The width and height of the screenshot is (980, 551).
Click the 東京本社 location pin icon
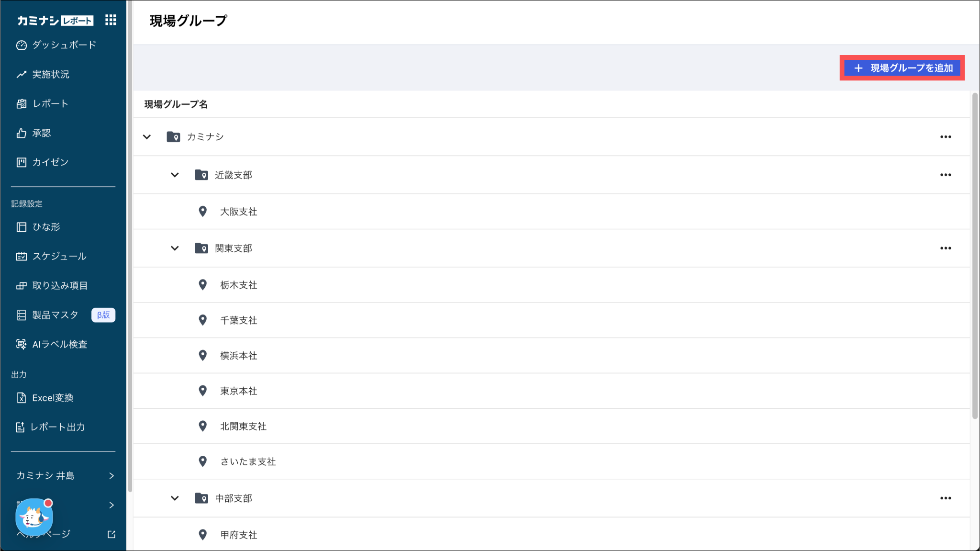click(x=203, y=391)
